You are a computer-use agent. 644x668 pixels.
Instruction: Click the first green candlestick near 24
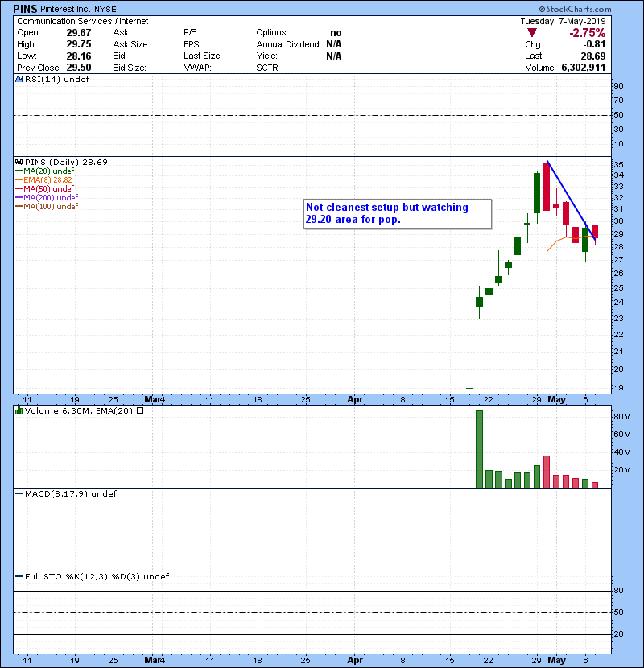pyautogui.click(x=479, y=302)
